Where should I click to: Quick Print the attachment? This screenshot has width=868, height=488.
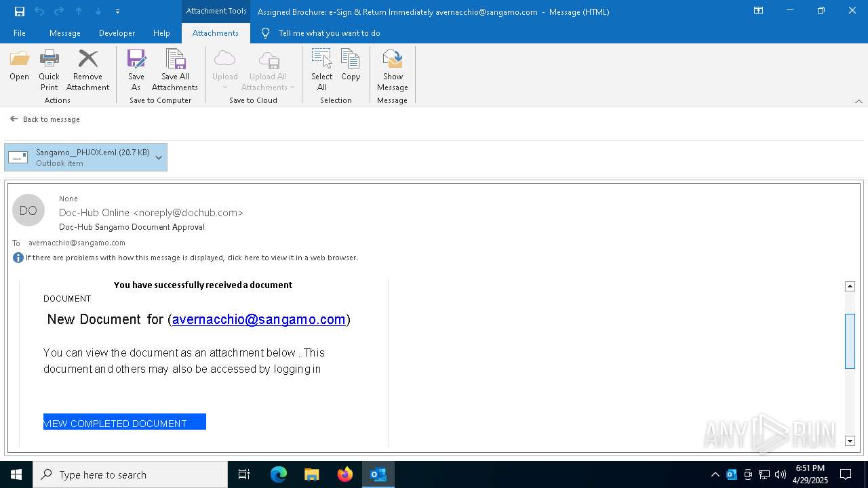click(x=49, y=70)
